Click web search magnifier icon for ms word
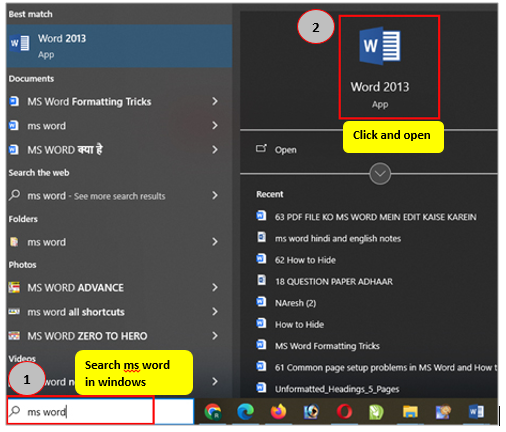 pos(14,195)
